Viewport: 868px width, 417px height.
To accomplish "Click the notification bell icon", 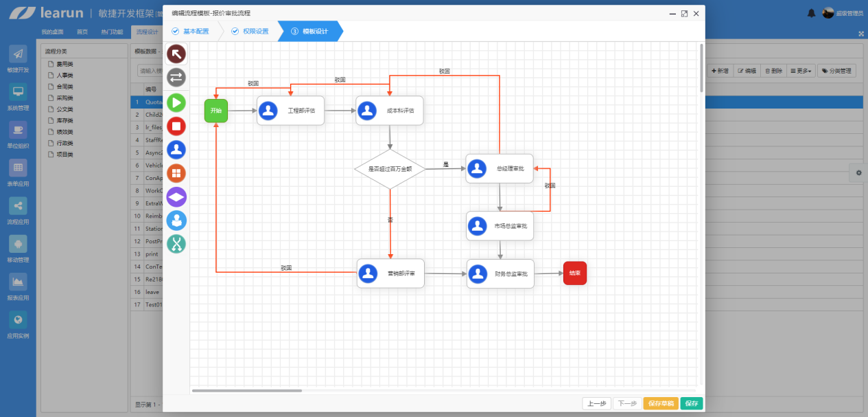I will pos(812,13).
